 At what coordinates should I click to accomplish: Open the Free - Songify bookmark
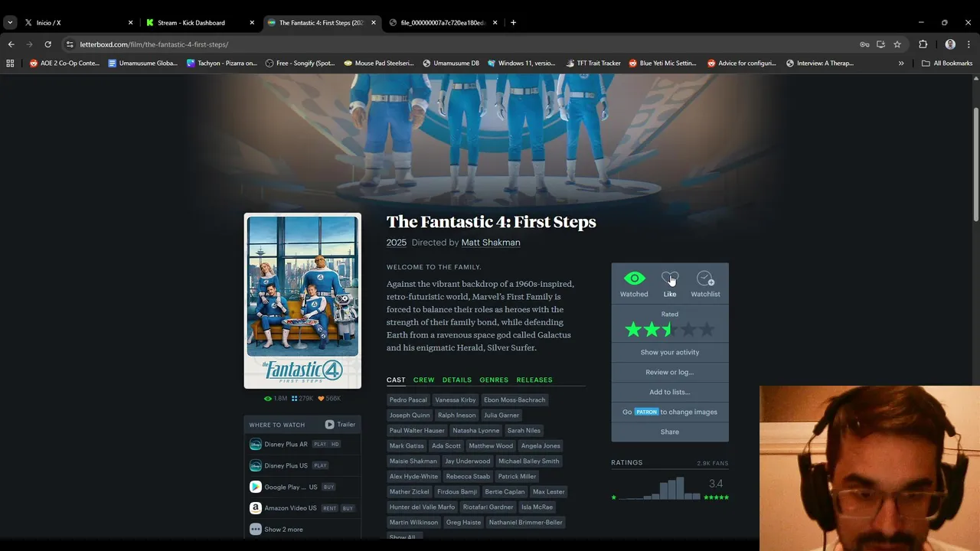click(x=300, y=64)
